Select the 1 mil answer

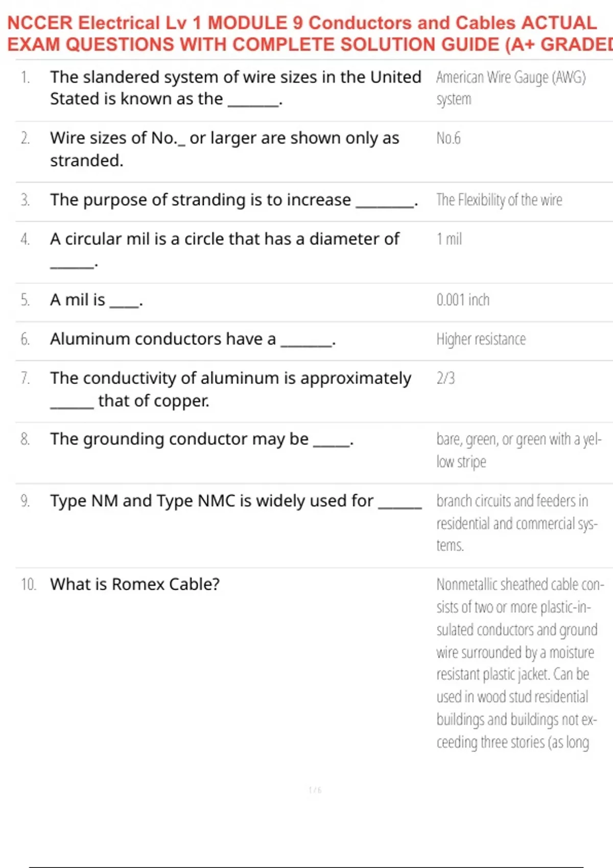click(449, 239)
